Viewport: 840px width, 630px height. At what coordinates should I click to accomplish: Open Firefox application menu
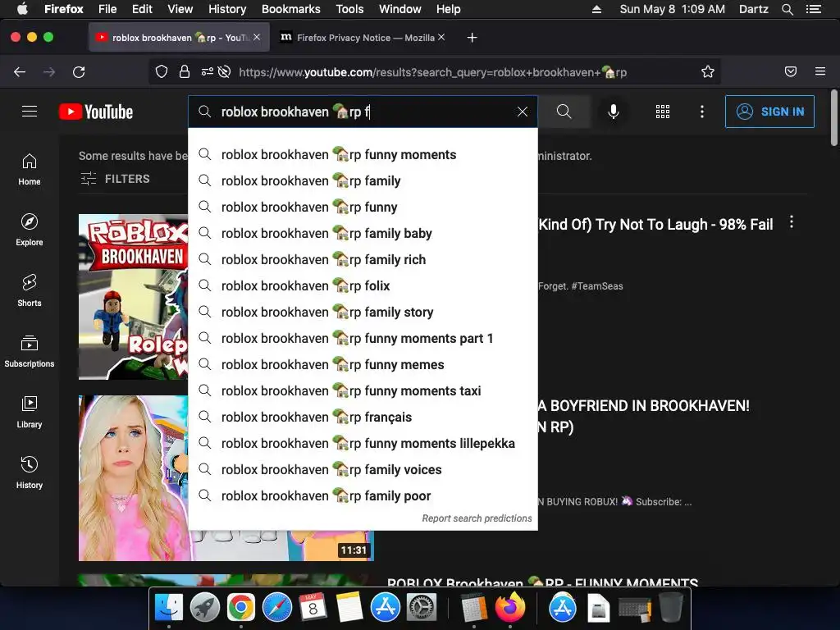(x=820, y=71)
